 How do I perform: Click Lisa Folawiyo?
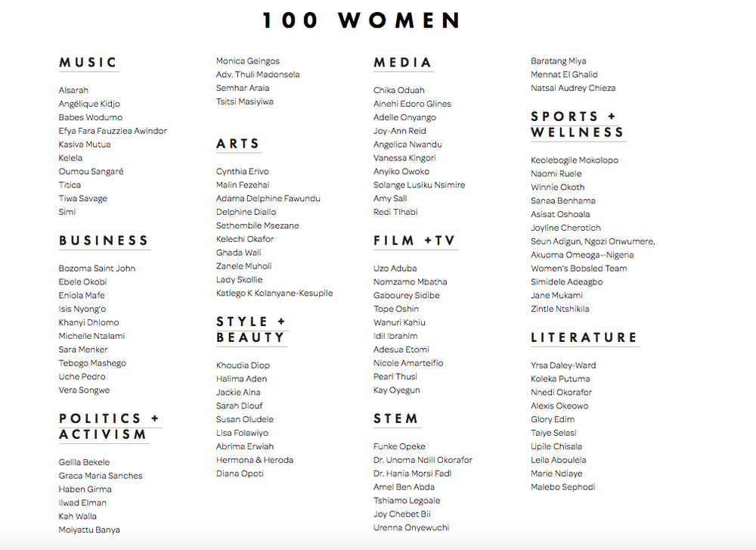(242, 433)
